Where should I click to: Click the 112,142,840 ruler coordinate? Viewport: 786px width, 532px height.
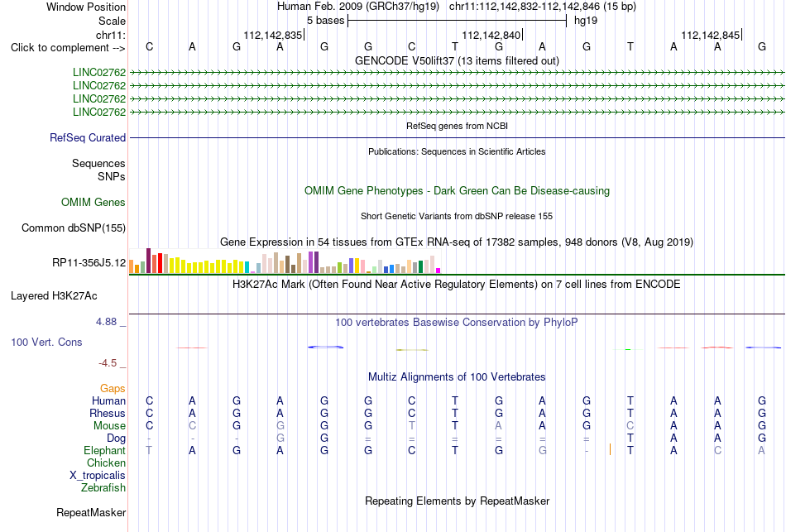click(491, 35)
